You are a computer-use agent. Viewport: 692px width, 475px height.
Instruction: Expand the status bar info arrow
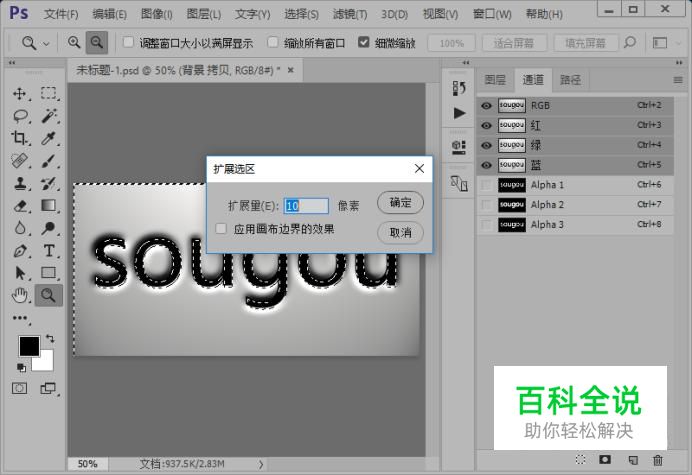click(x=261, y=464)
